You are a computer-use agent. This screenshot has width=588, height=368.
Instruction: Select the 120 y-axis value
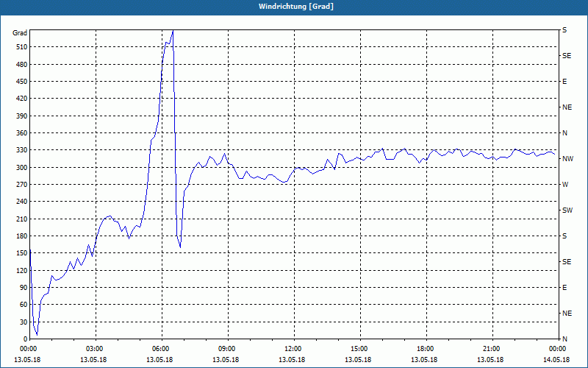(21, 270)
